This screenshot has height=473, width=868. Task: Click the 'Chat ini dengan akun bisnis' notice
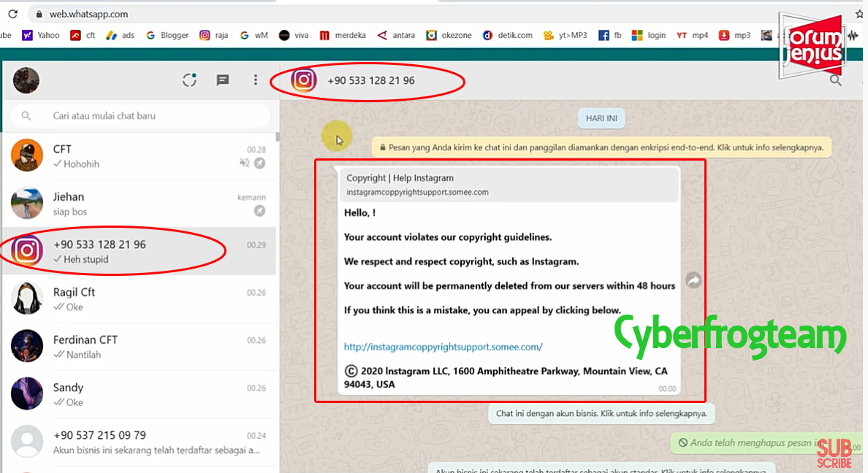pos(601,414)
